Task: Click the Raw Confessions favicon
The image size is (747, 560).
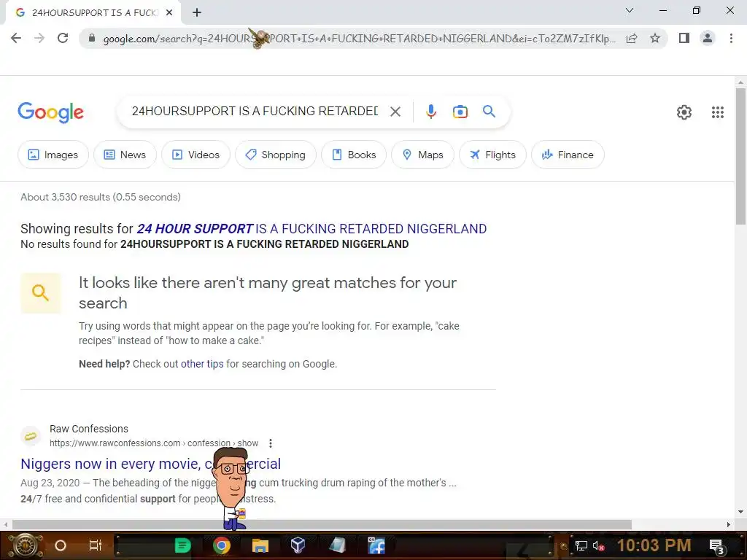Action: pos(31,436)
